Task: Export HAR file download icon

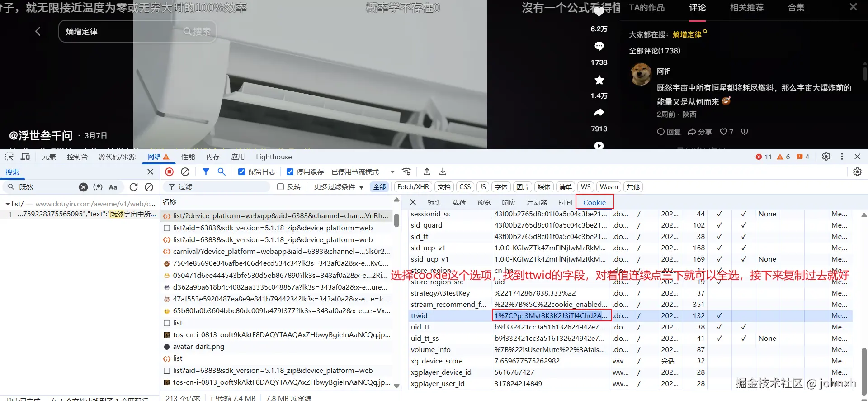Action: point(443,172)
